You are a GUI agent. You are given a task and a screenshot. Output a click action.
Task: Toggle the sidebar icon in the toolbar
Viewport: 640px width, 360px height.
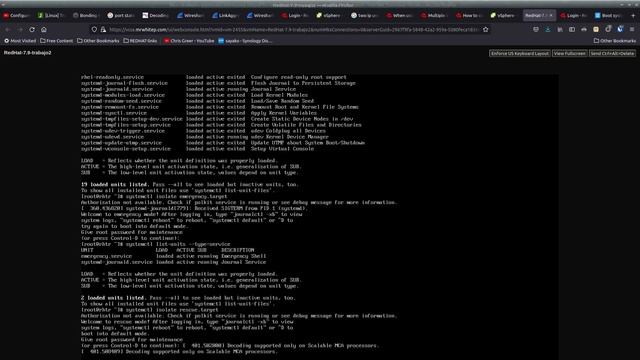tap(572, 29)
